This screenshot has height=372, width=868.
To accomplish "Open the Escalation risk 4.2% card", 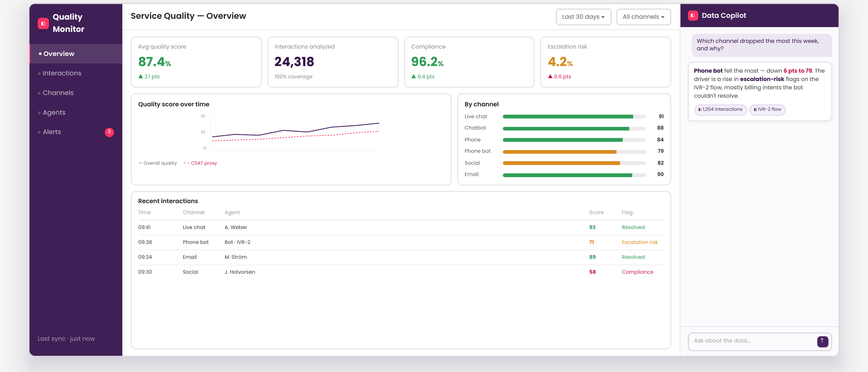I will [x=605, y=62].
